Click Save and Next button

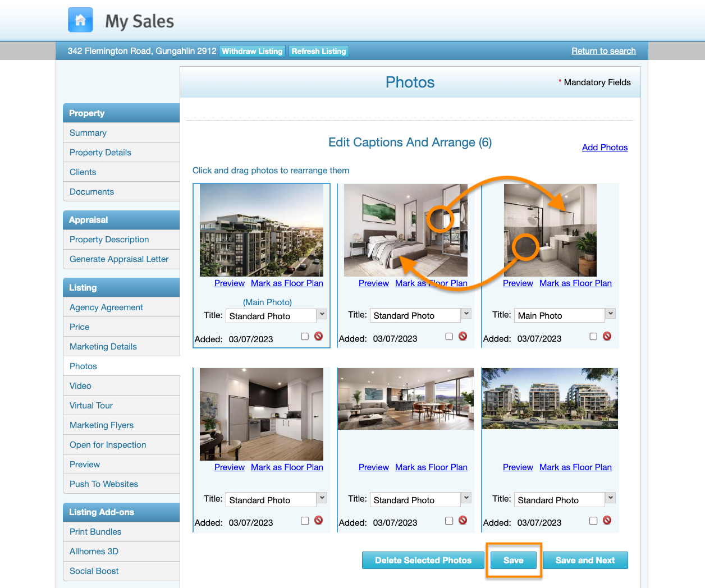[x=585, y=561]
